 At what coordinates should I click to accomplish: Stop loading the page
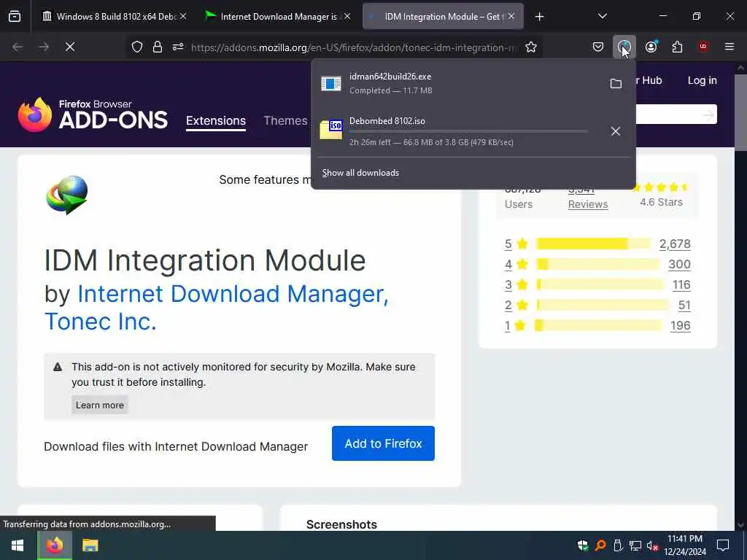70,47
